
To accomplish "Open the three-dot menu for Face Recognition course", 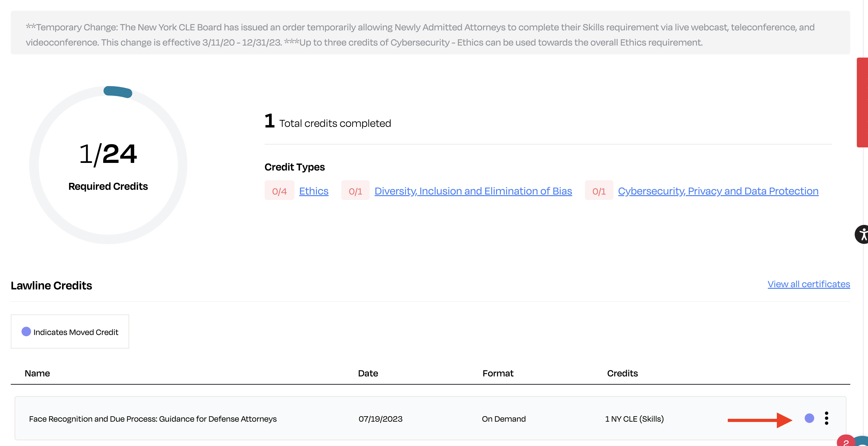I will pos(826,418).
